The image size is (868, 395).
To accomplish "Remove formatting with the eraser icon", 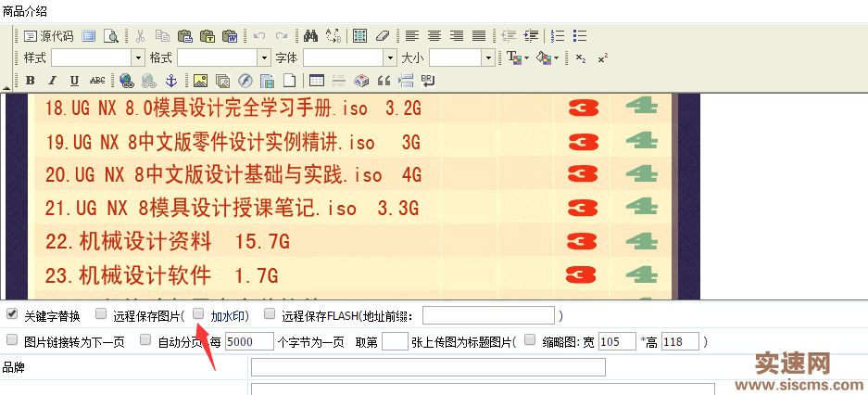I will point(383,36).
